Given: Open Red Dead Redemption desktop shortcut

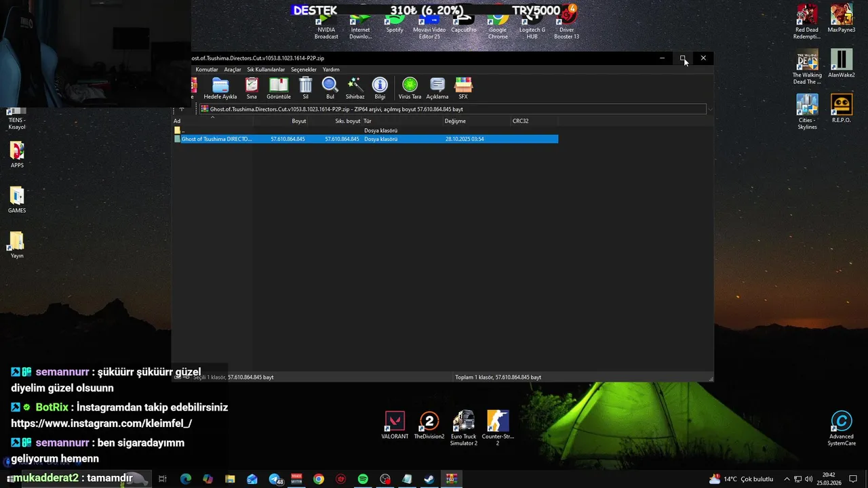Looking at the screenshot, I should coord(807,22).
